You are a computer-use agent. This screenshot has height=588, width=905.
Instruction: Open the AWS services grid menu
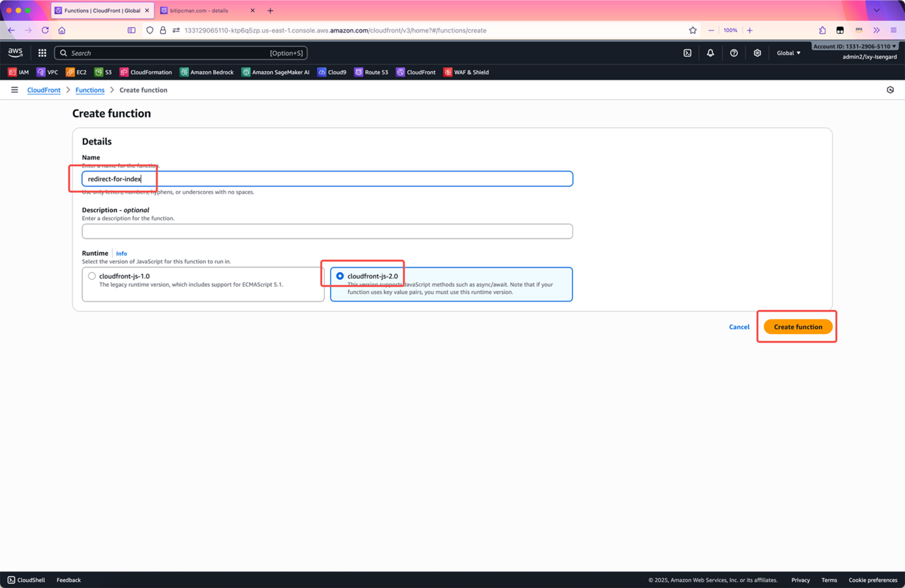42,53
